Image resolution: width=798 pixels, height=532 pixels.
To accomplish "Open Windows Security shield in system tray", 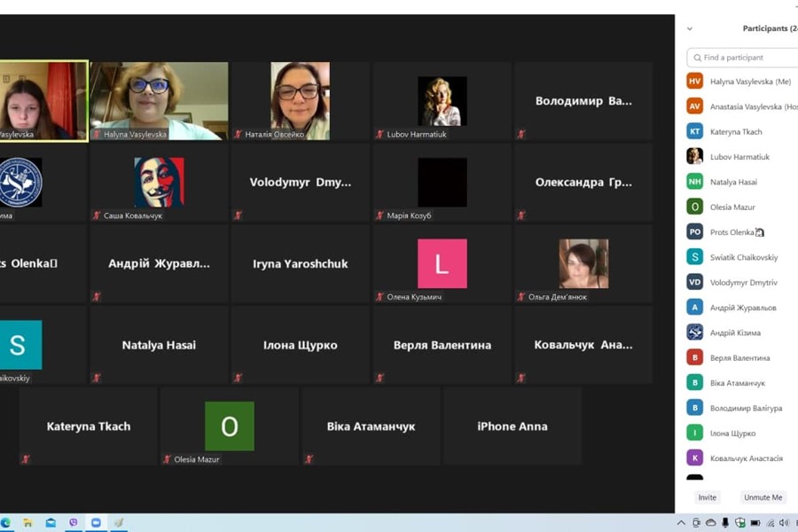I will point(740,523).
